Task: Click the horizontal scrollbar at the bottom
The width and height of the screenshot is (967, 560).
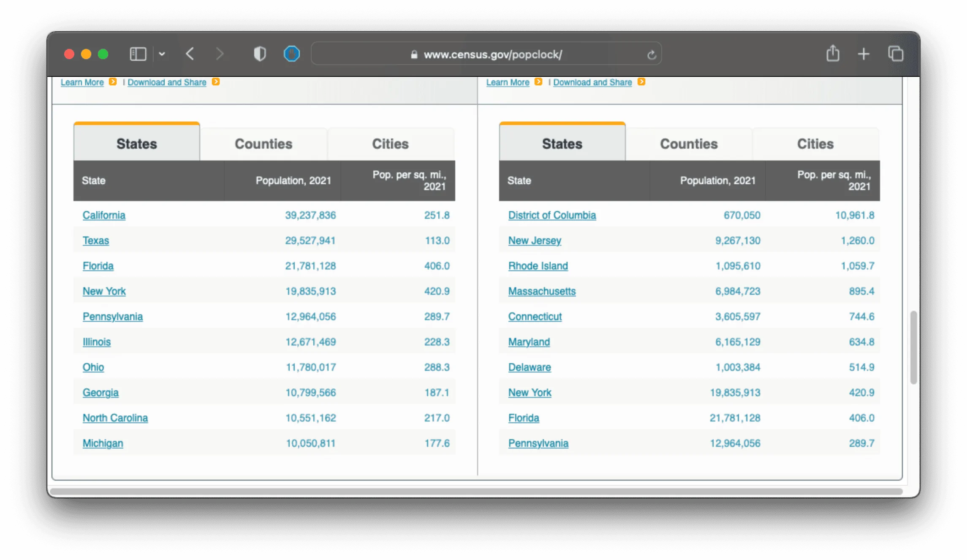Action: coord(476,492)
